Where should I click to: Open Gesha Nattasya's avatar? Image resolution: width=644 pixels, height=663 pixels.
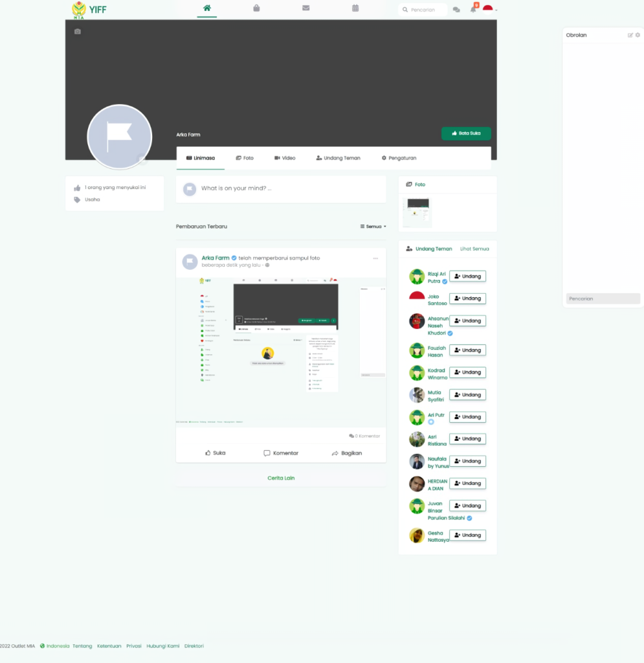click(417, 535)
